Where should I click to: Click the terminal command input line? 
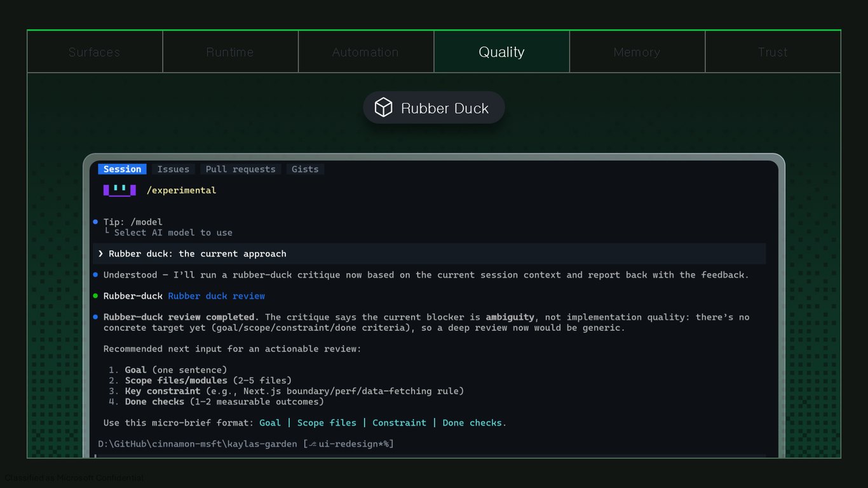(x=430, y=456)
